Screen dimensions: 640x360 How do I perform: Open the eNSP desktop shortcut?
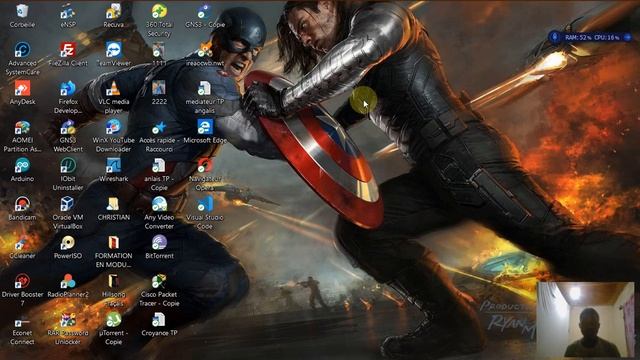pyautogui.click(x=68, y=11)
